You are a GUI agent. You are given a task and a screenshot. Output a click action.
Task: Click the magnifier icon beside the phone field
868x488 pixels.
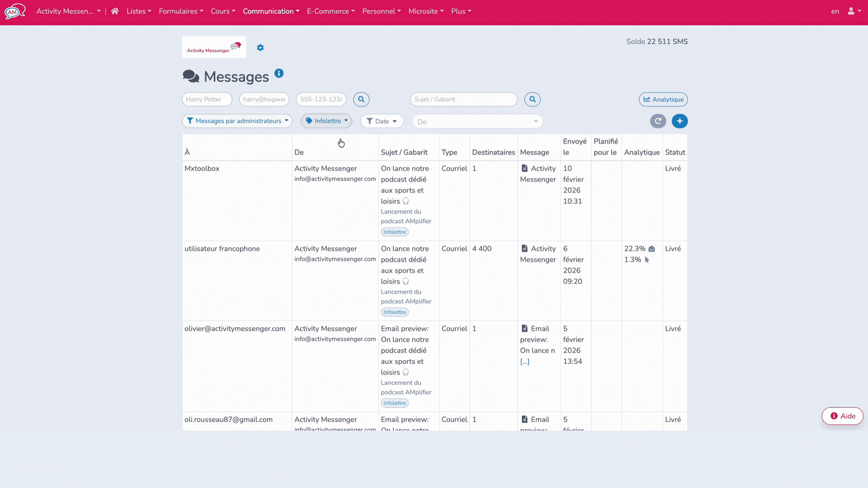point(361,99)
